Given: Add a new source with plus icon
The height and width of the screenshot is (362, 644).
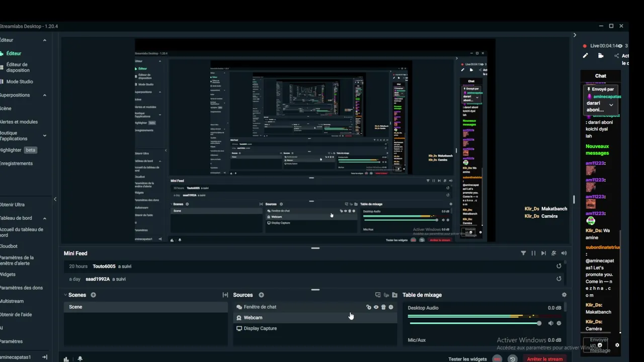Looking at the screenshot, I should point(261,295).
